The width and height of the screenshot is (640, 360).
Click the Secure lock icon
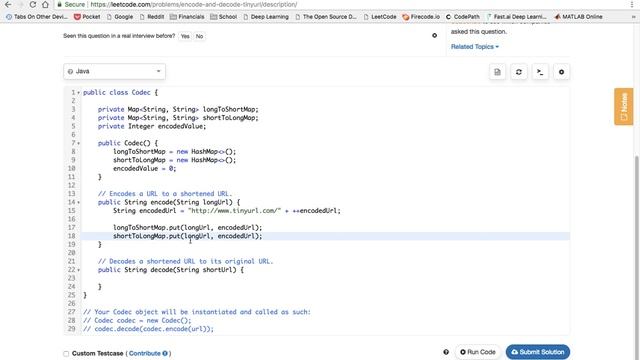click(60, 4)
